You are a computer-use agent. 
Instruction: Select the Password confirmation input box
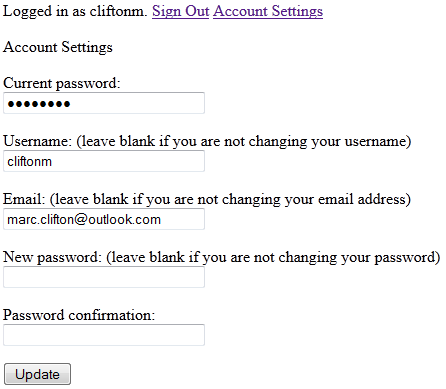tap(104, 335)
